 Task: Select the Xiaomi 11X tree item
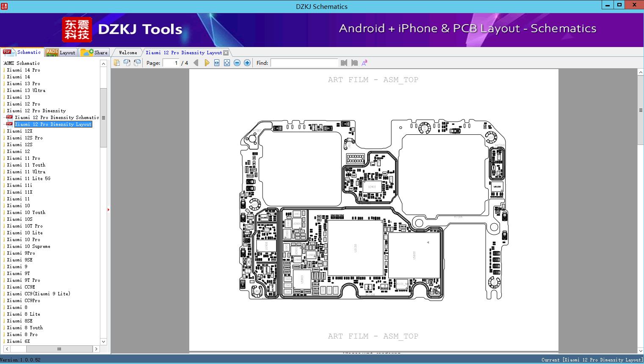tap(19, 192)
